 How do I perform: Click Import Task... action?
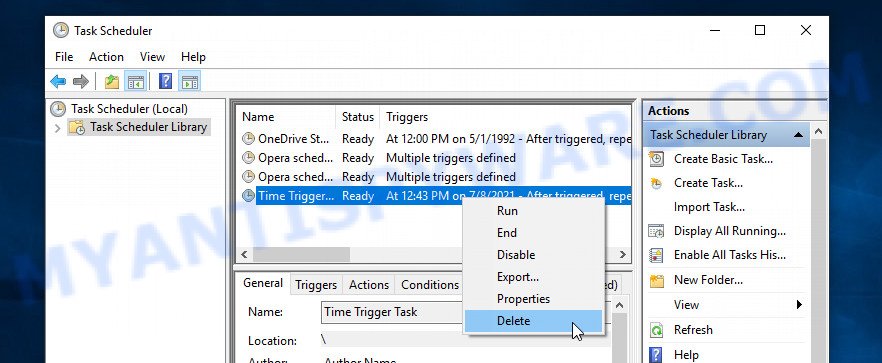pos(709,207)
